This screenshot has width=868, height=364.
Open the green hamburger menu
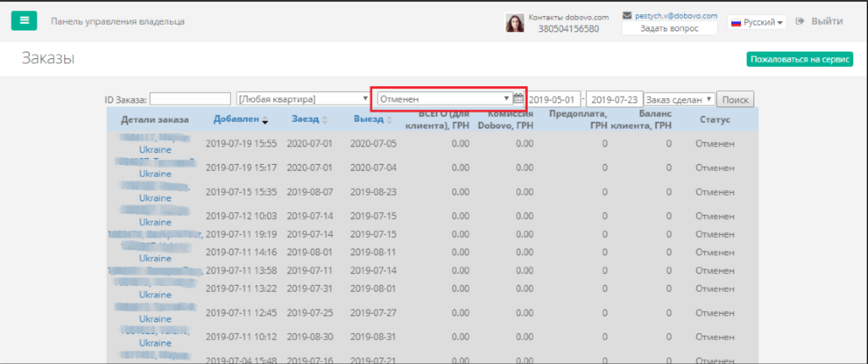coord(24,20)
